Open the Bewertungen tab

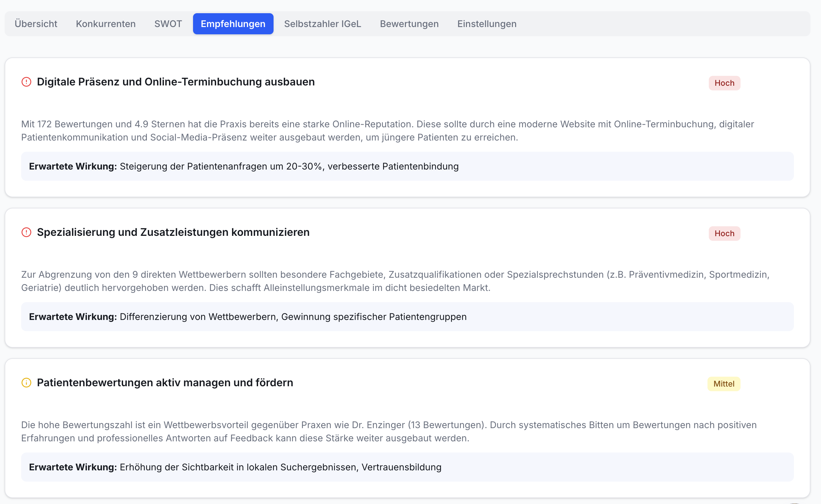click(409, 24)
